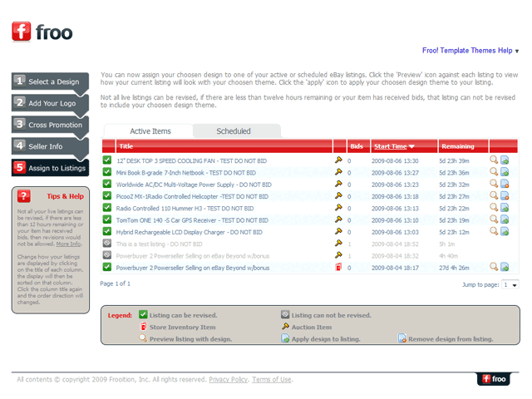This screenshot has width=532, height=399.
Task: Preview the TomTom ONE 140 GPS listing
Action: coord(494,219)
